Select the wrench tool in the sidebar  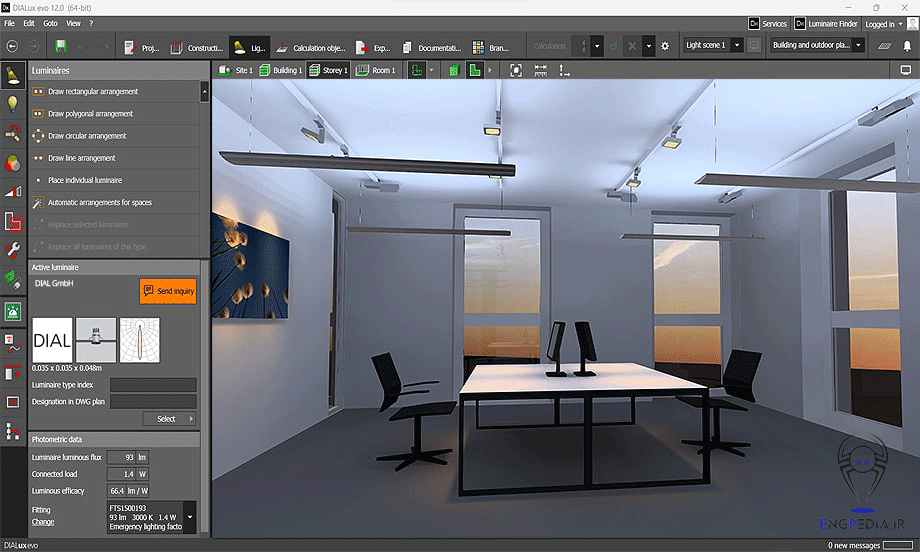13,250
